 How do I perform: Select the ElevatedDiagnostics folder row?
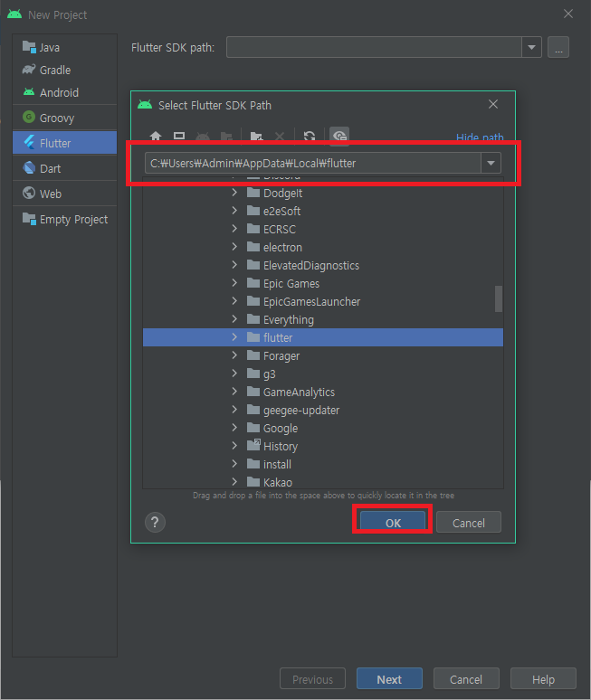pos(322,265)
